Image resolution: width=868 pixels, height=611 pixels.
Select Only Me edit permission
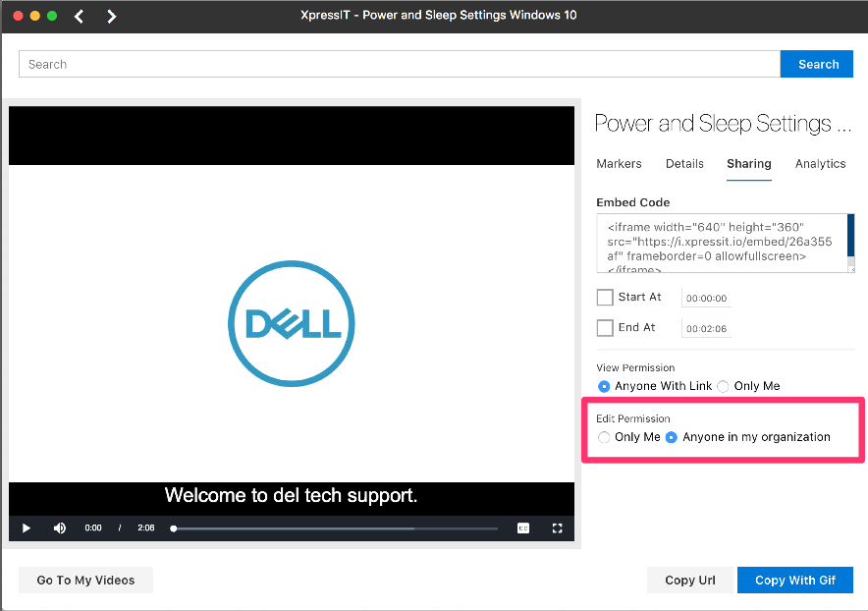pyautogui.click(x=604, y=437)
